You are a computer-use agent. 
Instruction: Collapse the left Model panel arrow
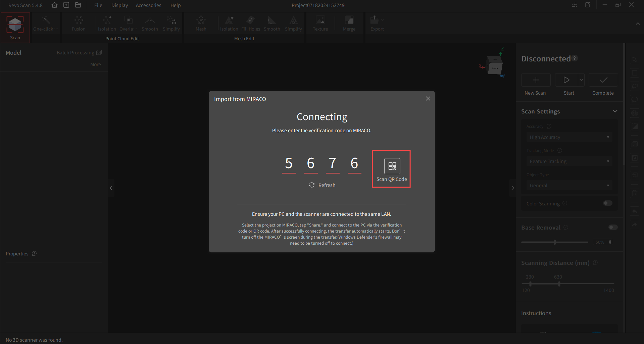tap(111, 188)
